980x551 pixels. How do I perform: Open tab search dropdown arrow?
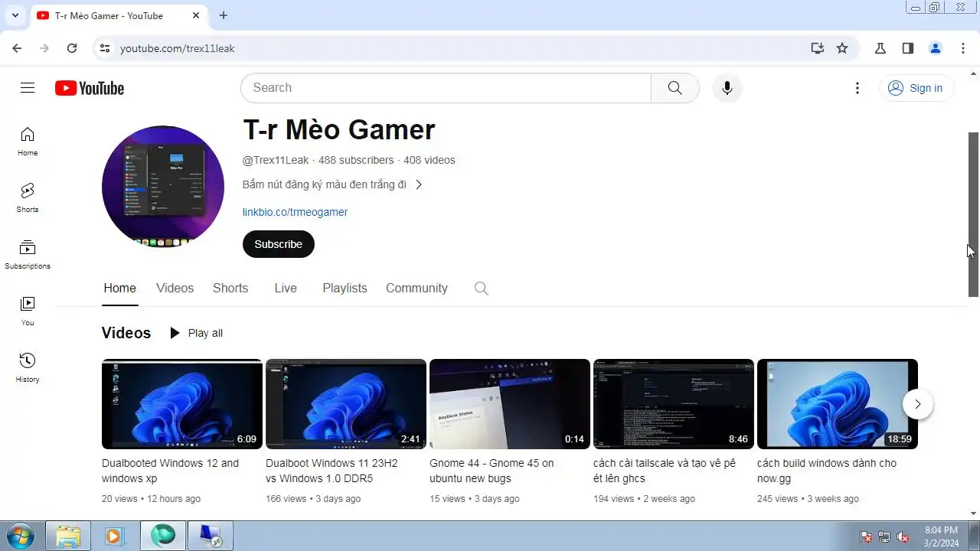[x=15, y=15]
